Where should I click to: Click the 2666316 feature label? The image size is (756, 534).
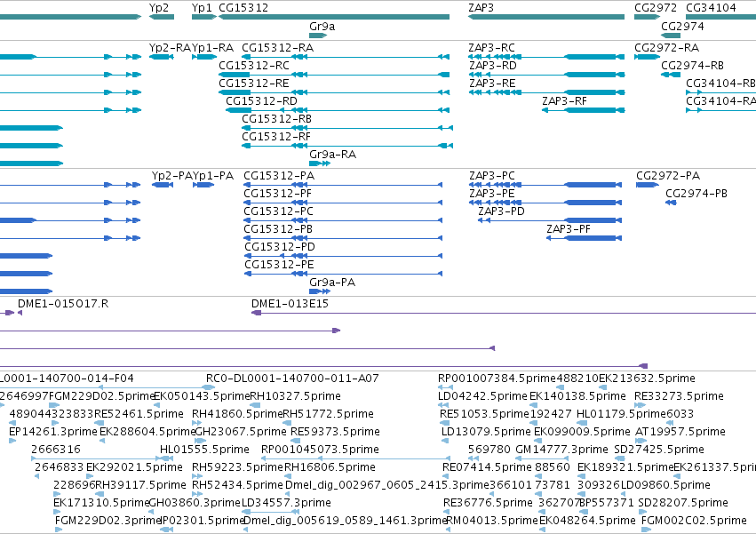[55, 450]
